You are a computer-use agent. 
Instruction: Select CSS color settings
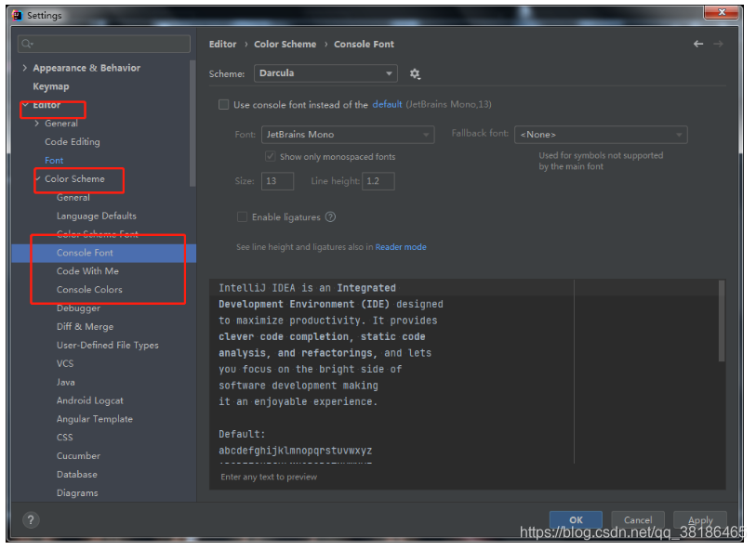(64, 438)
